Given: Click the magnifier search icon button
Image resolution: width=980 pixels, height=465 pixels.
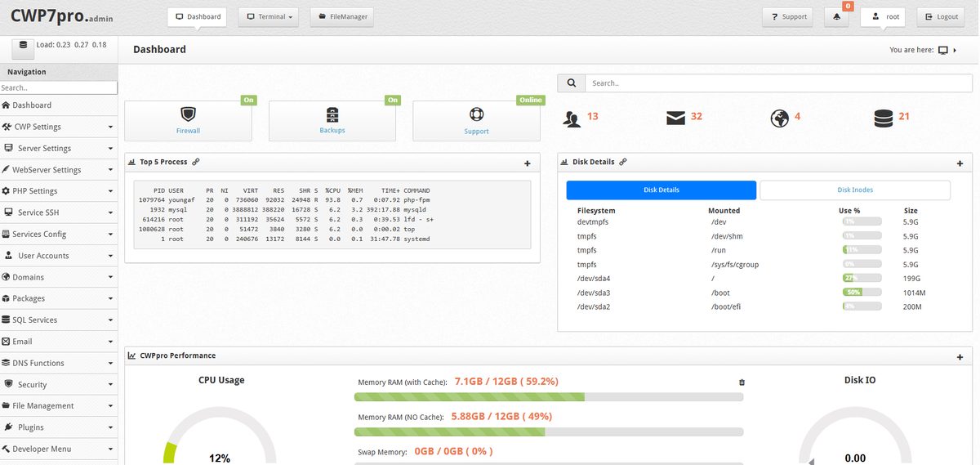Looking at the screenshot, I should 572,83.
